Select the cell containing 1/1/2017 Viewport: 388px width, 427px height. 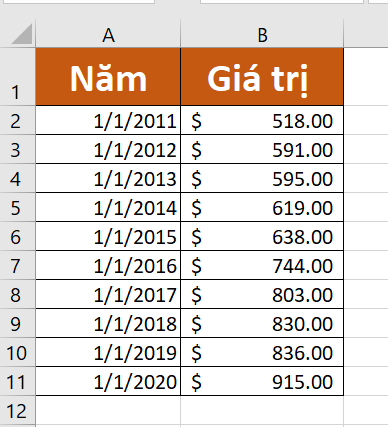pyautogui.click(x=108, y=294)
